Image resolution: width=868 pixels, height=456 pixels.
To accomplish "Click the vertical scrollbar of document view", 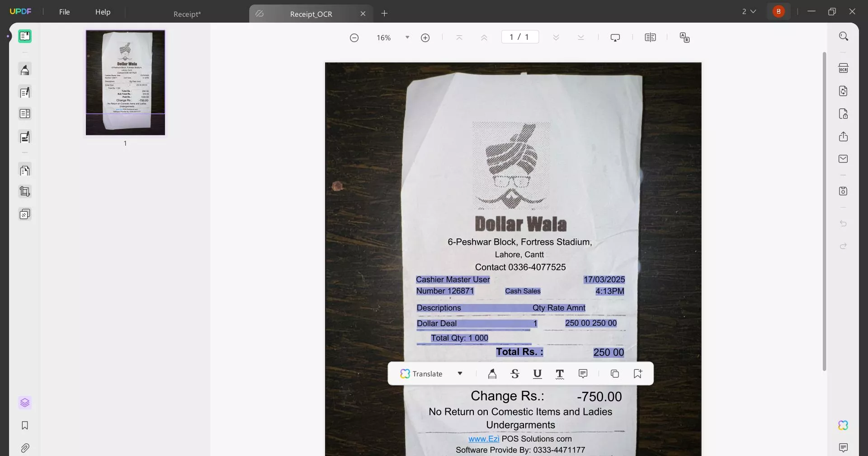I will click(824, 212).
